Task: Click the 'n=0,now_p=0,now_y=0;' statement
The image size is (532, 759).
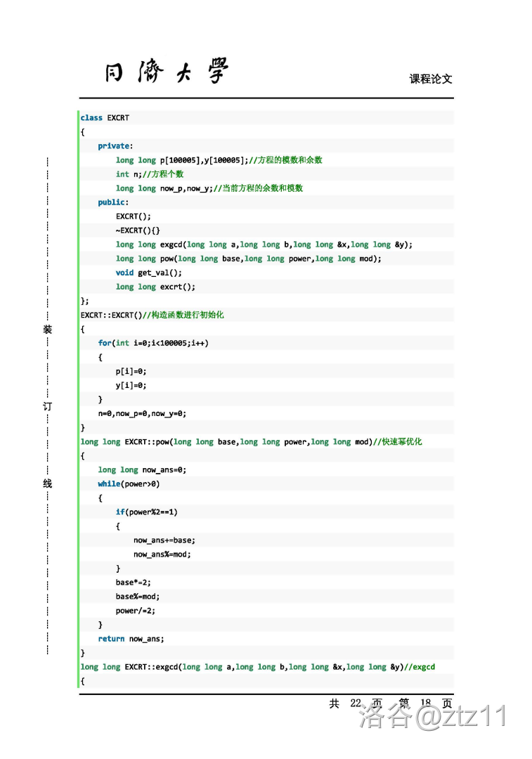Action: (142, 414)
